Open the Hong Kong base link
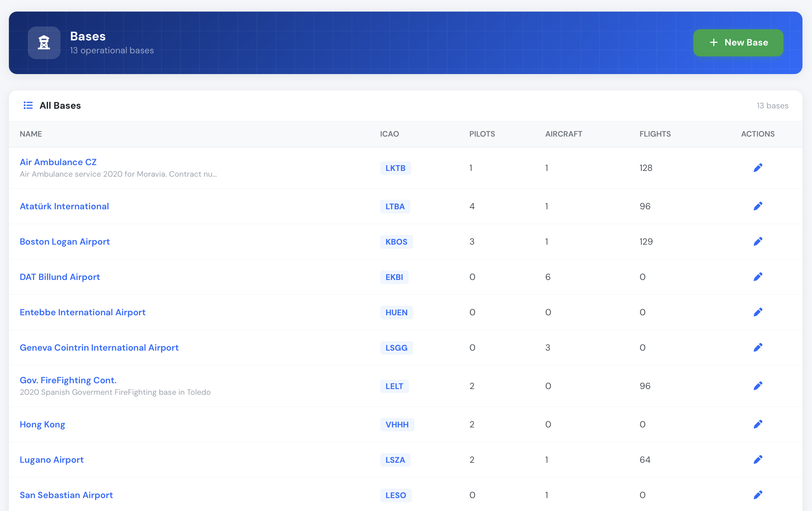The height and width of the screenshot is (511, 812). tap(43, 424)
